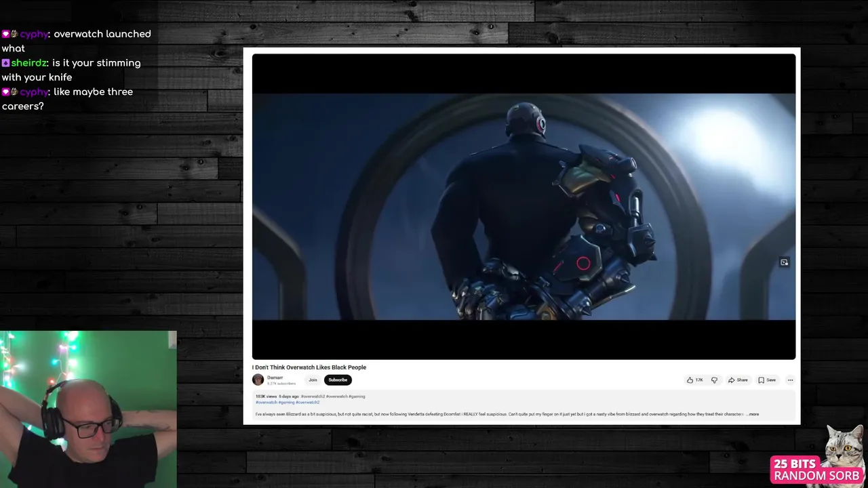Click the video title text

tap(309, 367)
